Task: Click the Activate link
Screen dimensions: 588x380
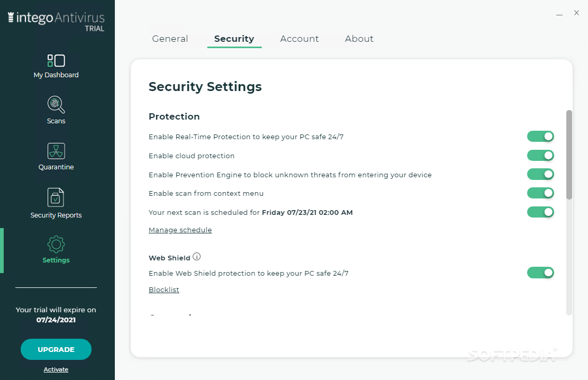Action: 56,369
